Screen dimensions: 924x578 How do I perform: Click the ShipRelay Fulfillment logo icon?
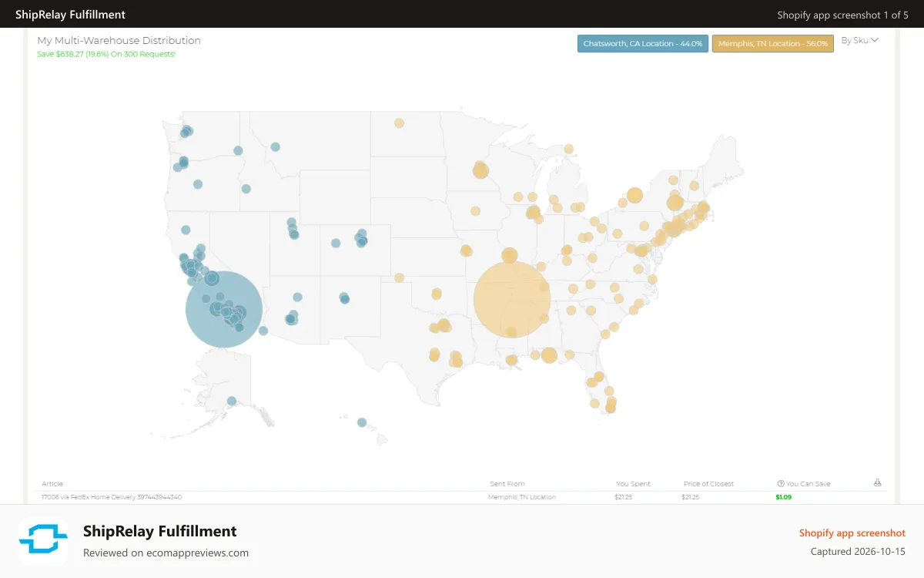[x=43, y=541]
